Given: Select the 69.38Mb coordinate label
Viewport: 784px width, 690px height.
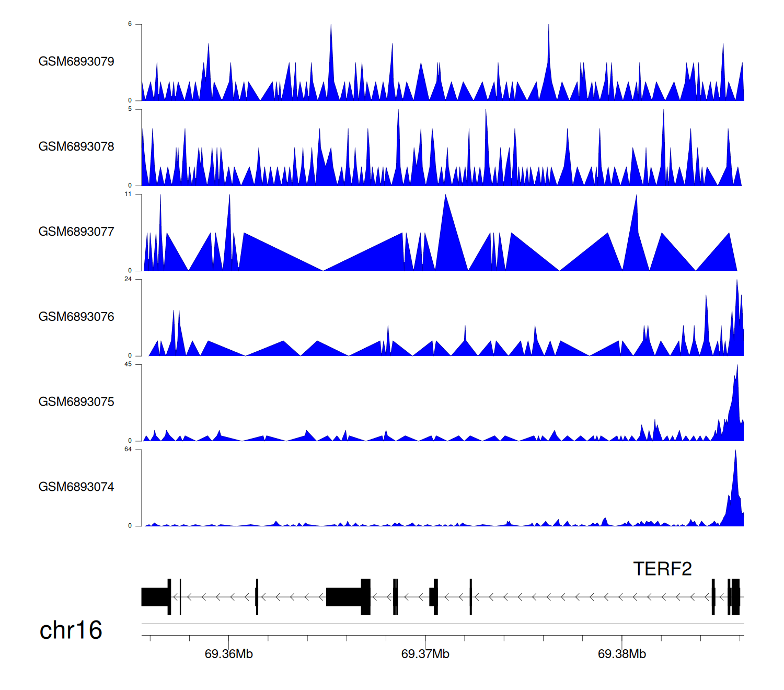Looking at the screenshot, I should point(621,654).
